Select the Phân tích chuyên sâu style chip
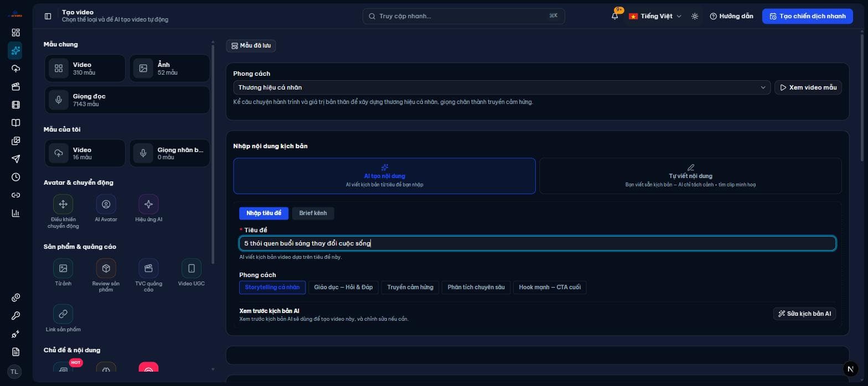This screenshot has width=868, height=386. click(476, 288)
